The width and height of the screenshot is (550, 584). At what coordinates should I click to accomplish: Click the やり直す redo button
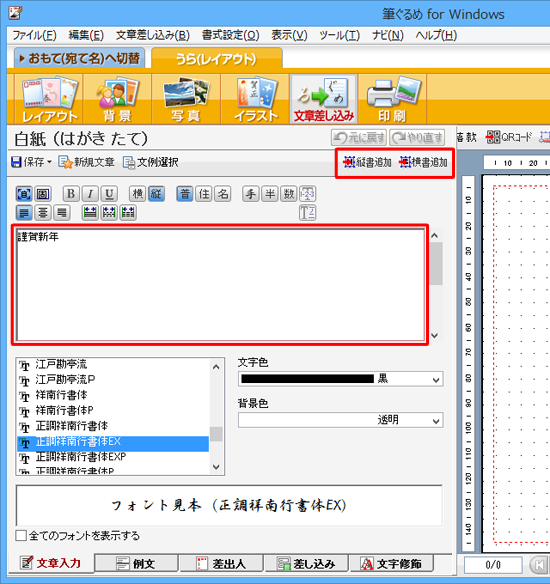pos(417,138)
